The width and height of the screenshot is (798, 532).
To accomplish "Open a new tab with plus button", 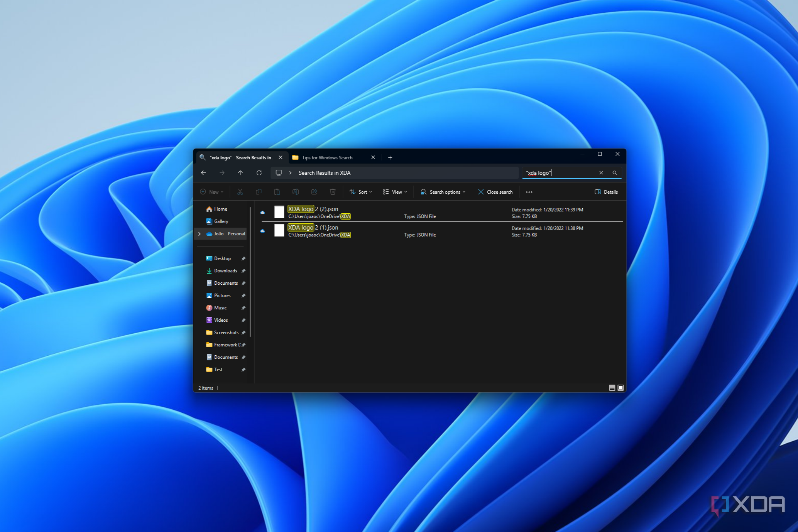I will click(x=390, y=157).
